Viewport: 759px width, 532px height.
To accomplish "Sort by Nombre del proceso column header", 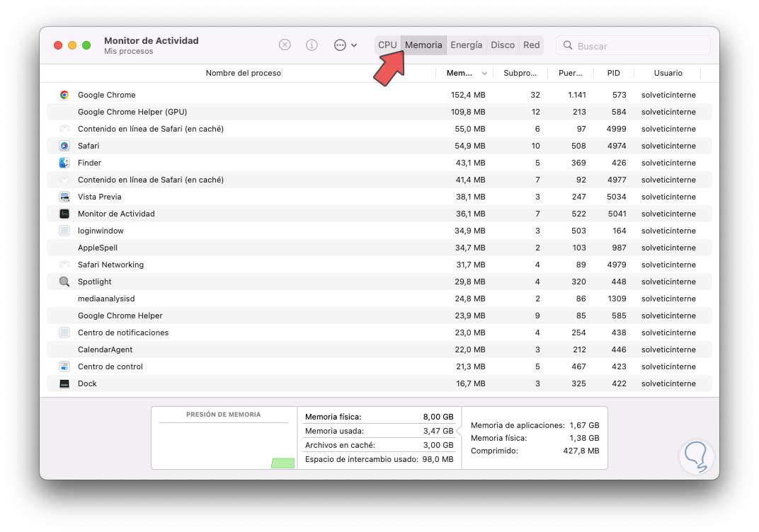I will tap(243, 73).
